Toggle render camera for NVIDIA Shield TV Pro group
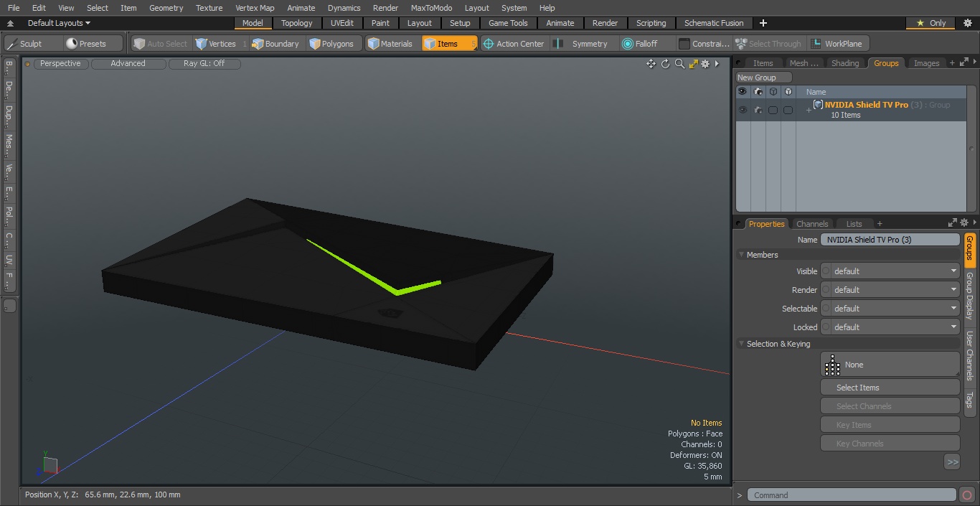This screenshot has width=980, height=506. point(758,110)
